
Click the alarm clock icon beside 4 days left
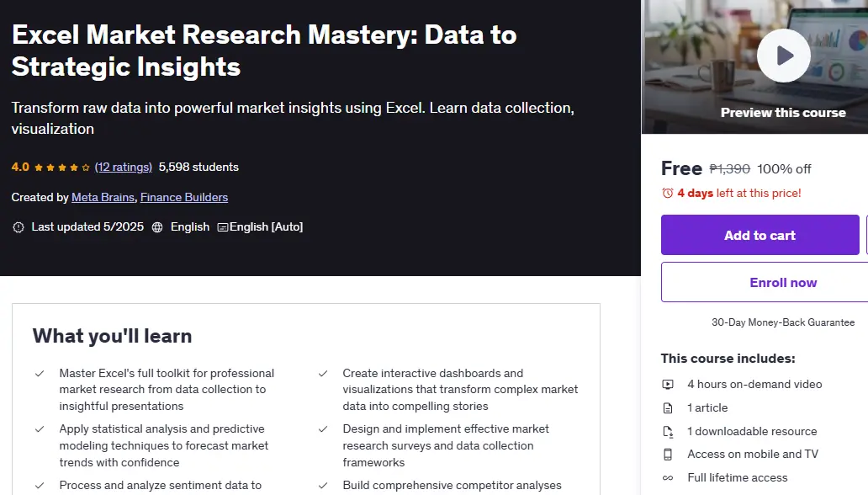point(668,193)
